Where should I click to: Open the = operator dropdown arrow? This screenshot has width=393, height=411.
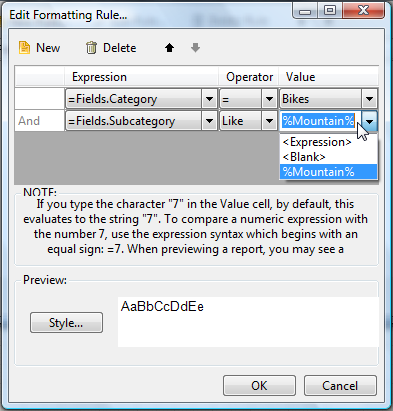point(269,99)
